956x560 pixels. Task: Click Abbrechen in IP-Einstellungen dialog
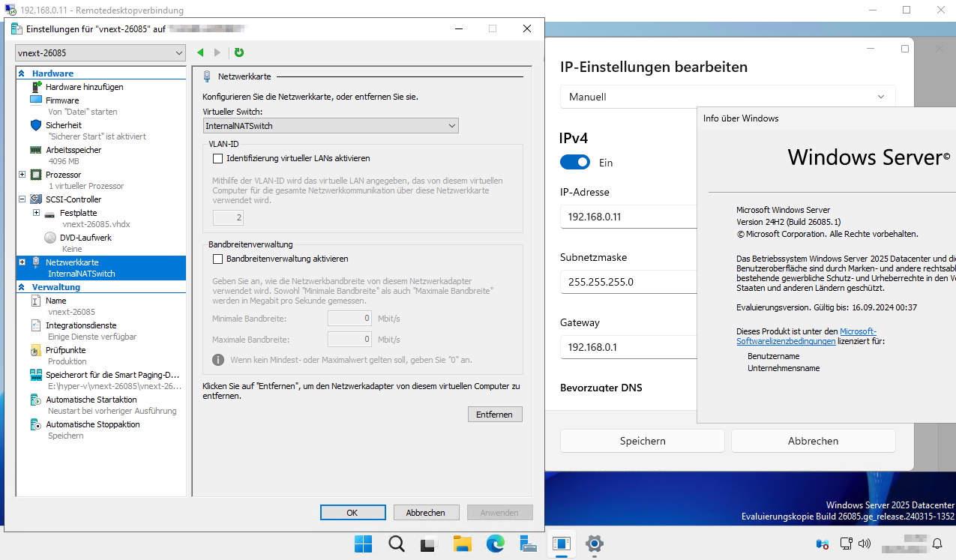click(813, 441)
